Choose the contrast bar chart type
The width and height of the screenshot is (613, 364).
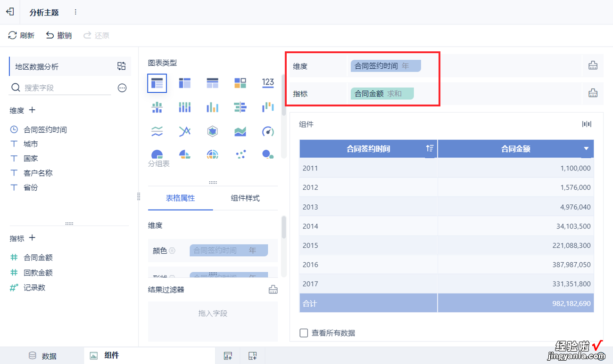tap(240, 107)
